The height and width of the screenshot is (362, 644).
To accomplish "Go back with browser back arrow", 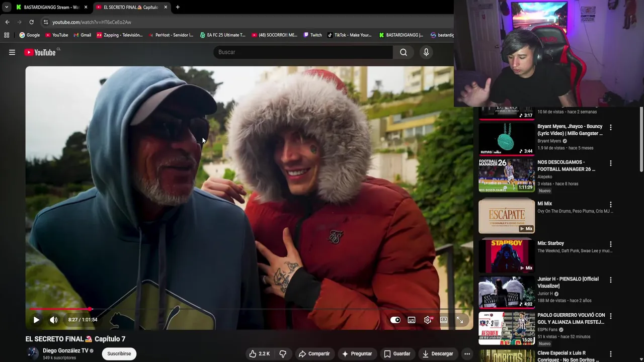I will [7, 22].
